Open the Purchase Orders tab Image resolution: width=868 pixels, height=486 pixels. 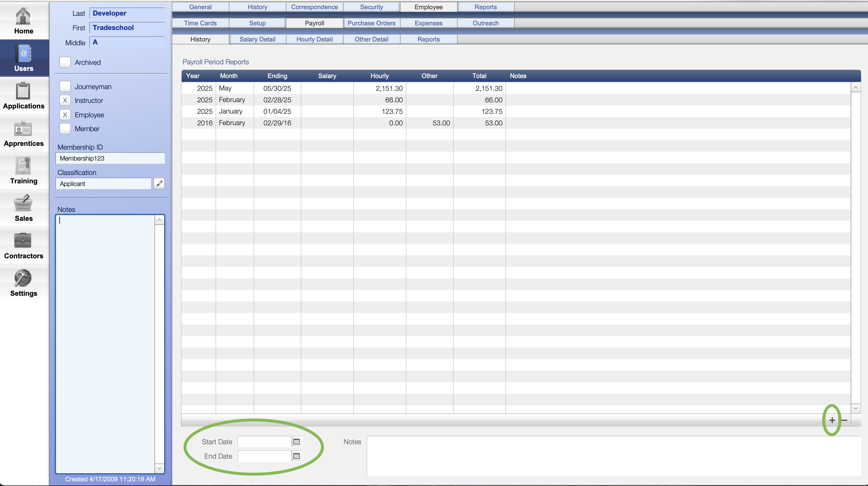[x=372, y=23]
